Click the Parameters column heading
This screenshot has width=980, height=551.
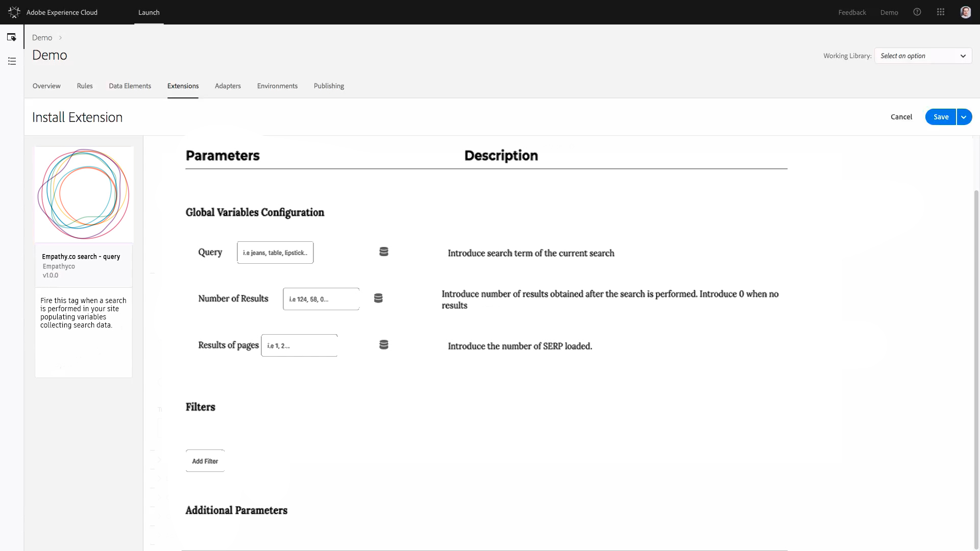[x=223, y=156]
